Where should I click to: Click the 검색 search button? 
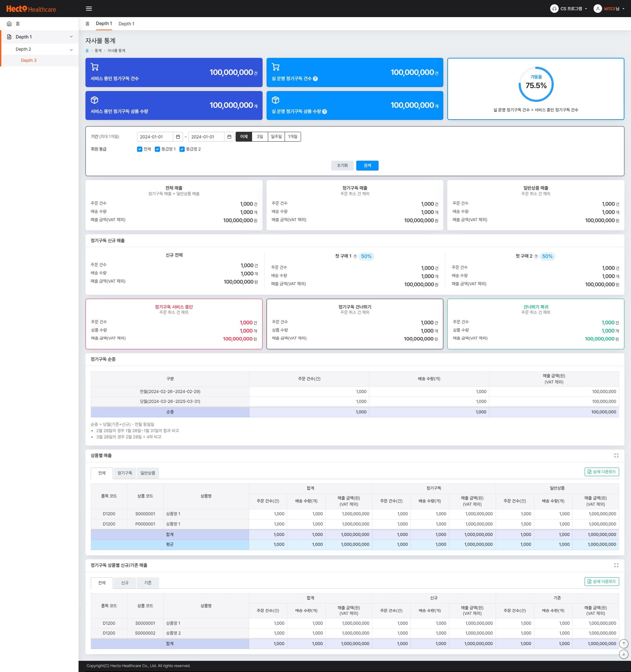[367, 166]
